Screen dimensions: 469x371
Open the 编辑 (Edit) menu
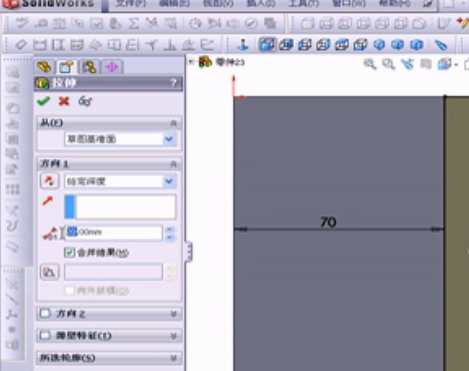[x=174, y=4]
